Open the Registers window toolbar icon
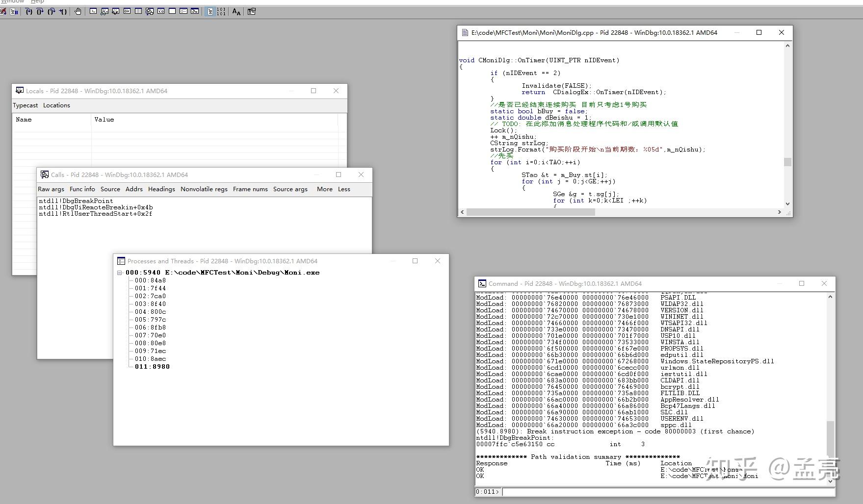The image size is (863, 504). (127, 11)
